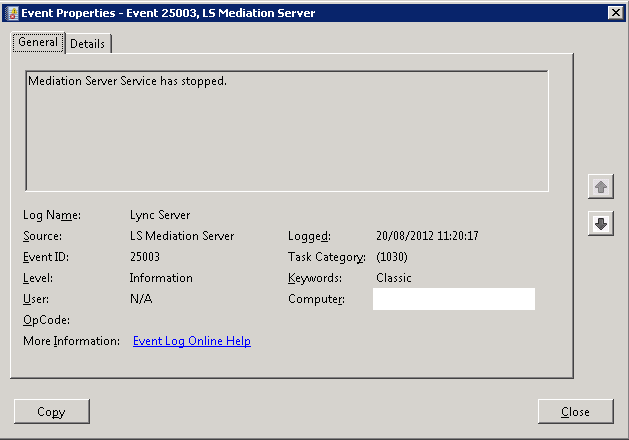Click the 'Source:' label
629x440 pixels.
click(x=43, y=236)
